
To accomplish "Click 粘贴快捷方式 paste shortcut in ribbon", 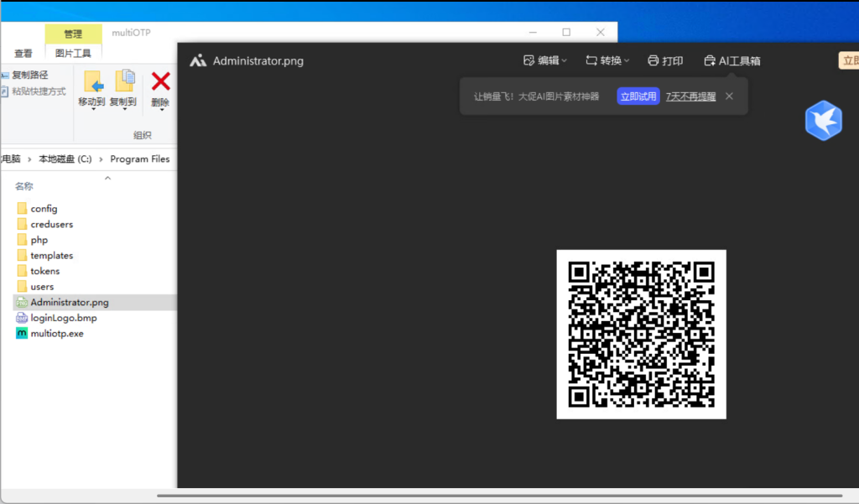I will [34, 91].
